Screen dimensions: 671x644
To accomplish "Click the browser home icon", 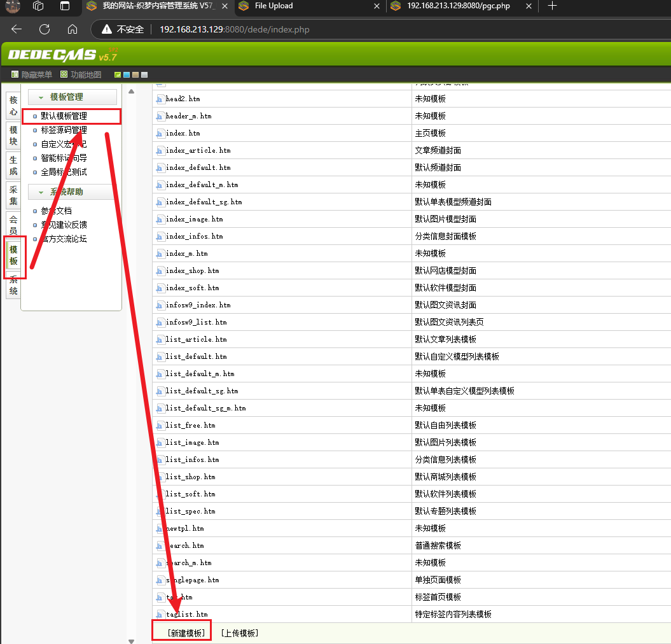I will pos(73,29).
